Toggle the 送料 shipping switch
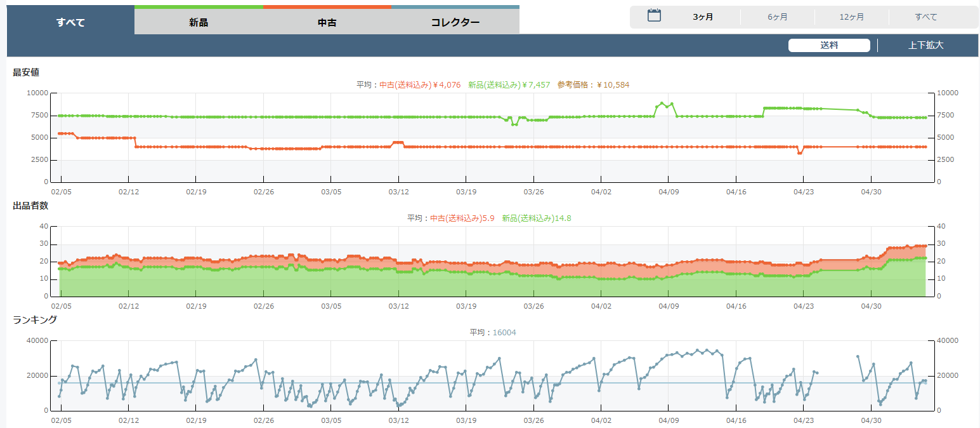This screenshot has height=428, width=980. pyautogui.click(x=829, y=45)
